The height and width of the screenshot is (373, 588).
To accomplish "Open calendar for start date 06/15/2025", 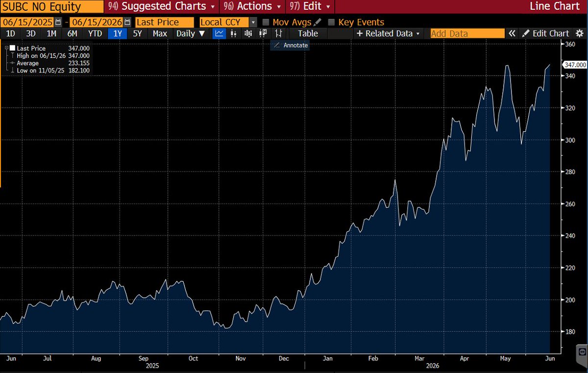I will pos(59,22).
